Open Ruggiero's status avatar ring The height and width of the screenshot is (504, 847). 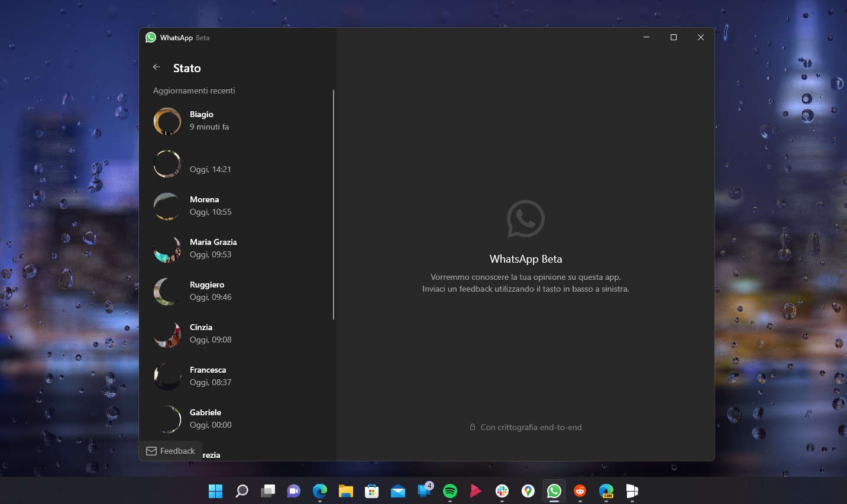coord(167,292)
